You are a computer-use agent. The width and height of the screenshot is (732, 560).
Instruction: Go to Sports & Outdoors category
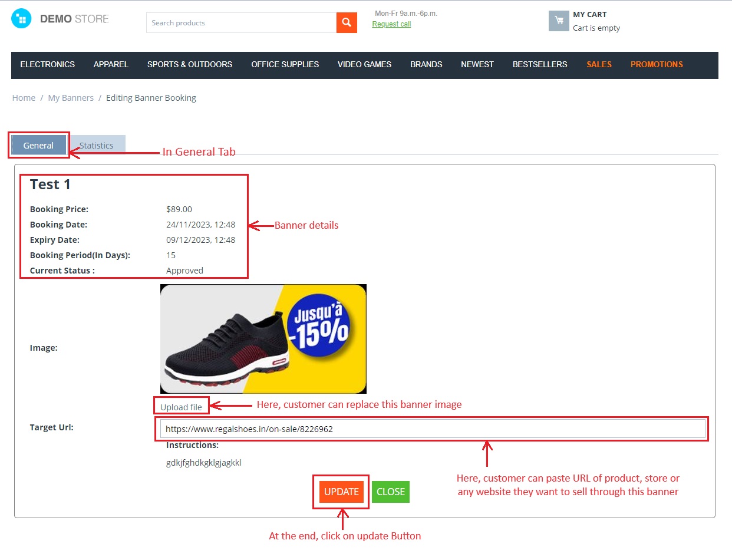190,64
